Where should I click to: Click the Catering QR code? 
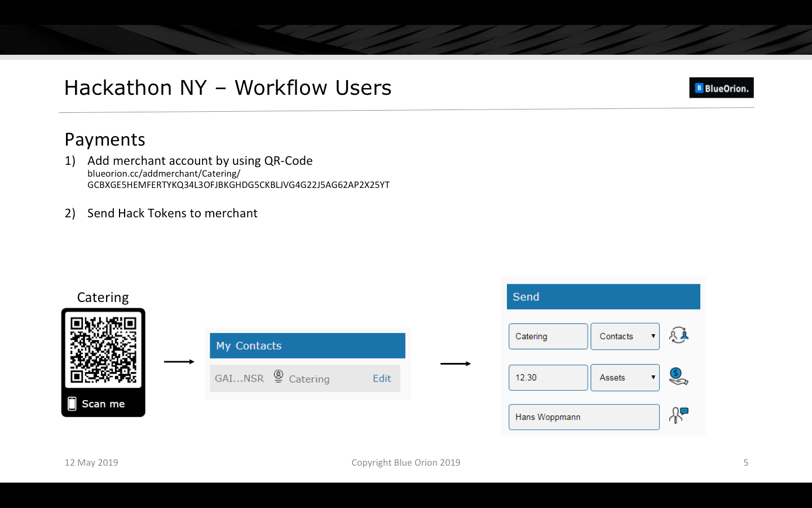pos(103,349)
